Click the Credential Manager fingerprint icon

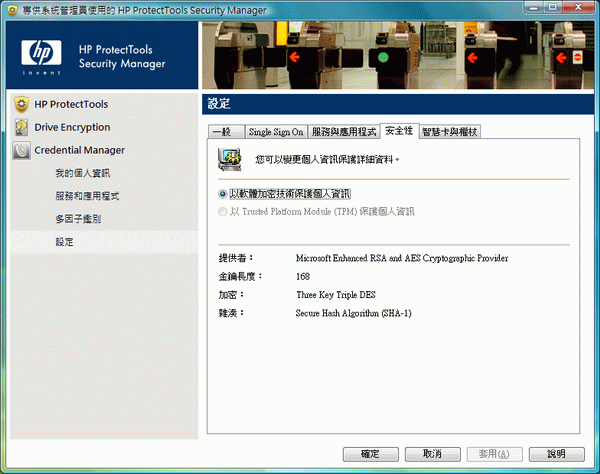(x=21, y=150)
